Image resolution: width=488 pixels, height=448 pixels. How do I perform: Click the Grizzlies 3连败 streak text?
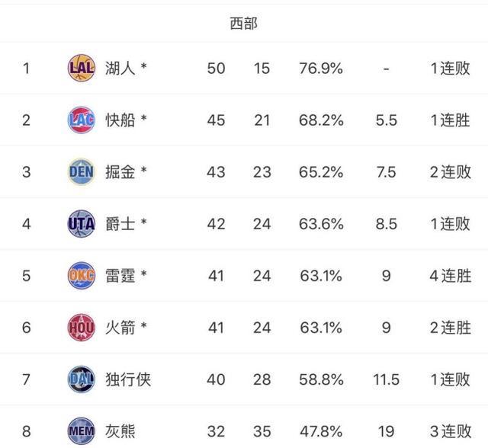tap(450, 431)
